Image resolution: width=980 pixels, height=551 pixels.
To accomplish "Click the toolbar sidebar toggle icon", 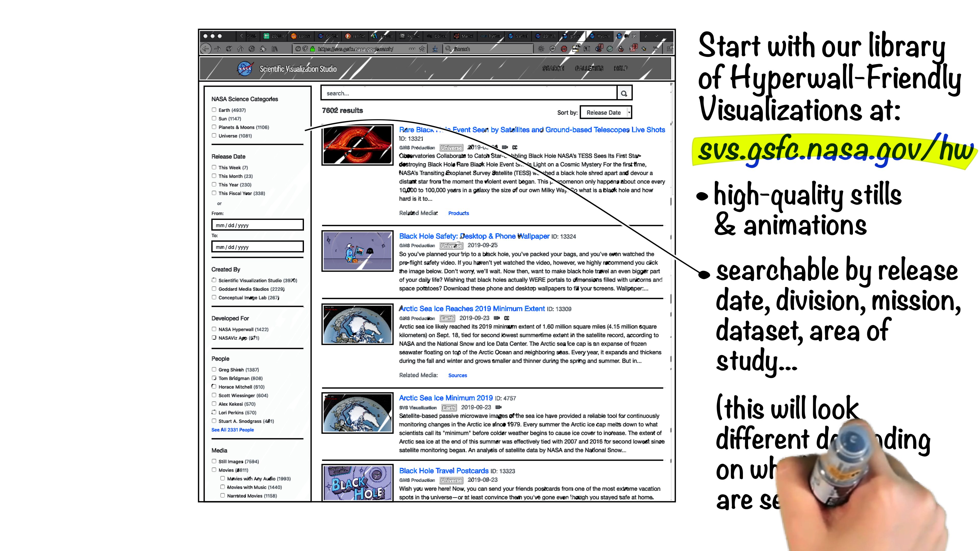I will point(587,49).
